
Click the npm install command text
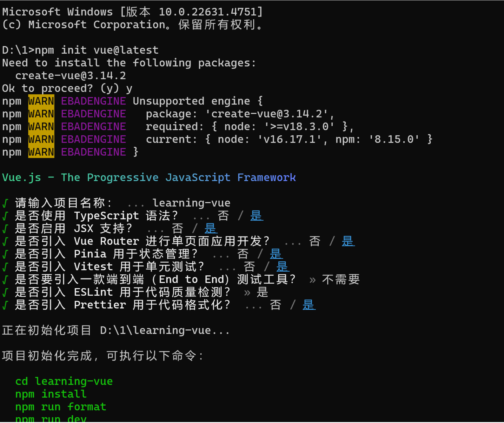pos(51,394)
